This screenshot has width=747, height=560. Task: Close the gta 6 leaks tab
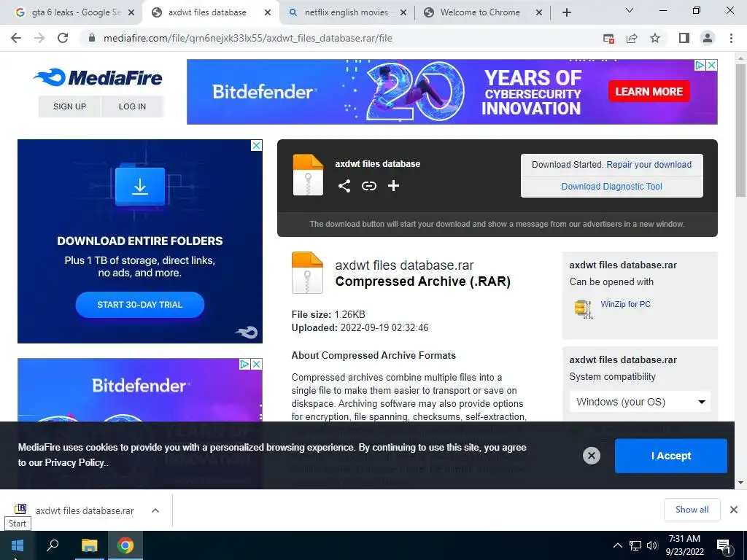[131, 13]
